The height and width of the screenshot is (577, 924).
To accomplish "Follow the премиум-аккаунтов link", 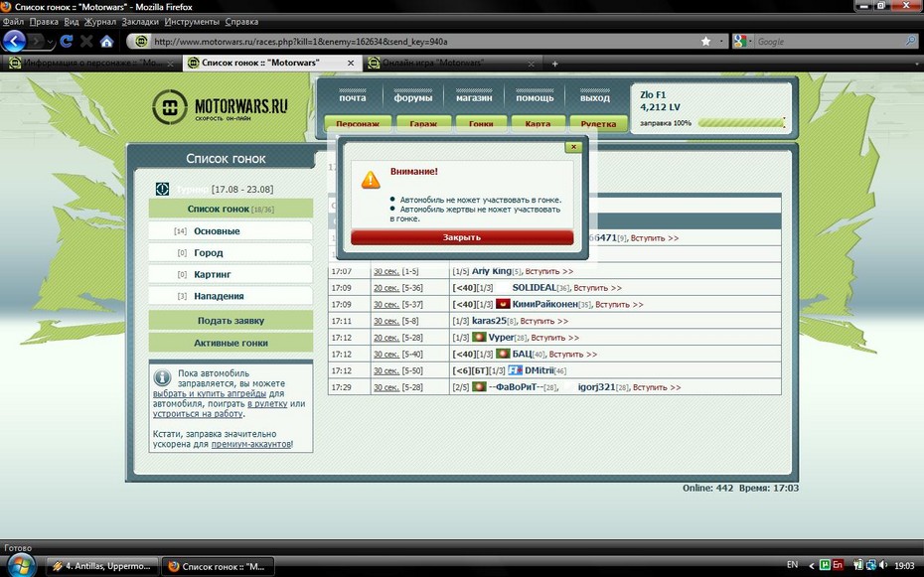I will point(251,444).
